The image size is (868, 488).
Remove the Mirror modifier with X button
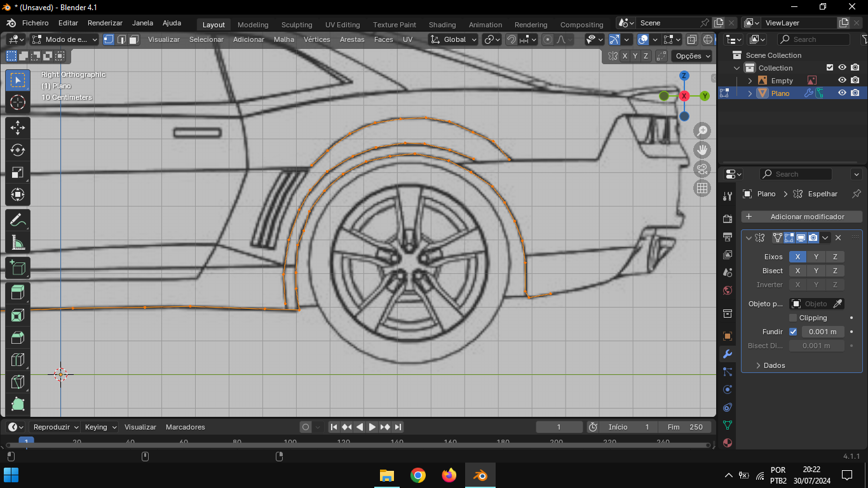[x=838, y=238]
